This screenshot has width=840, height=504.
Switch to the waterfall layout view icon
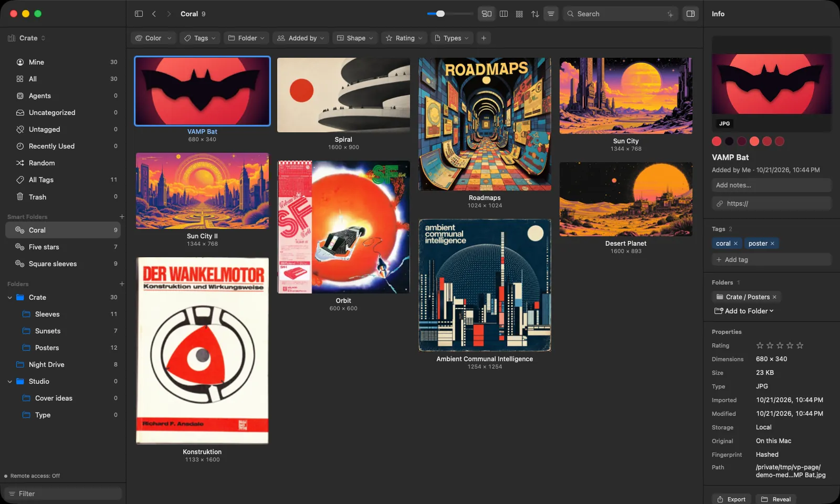pos(487,14)
